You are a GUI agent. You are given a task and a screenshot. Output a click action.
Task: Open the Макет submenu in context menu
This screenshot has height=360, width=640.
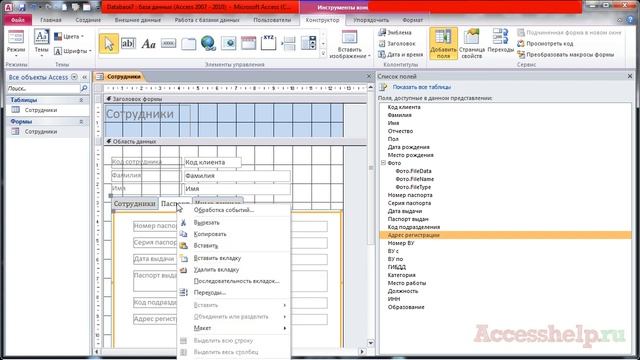coord(233,328)
